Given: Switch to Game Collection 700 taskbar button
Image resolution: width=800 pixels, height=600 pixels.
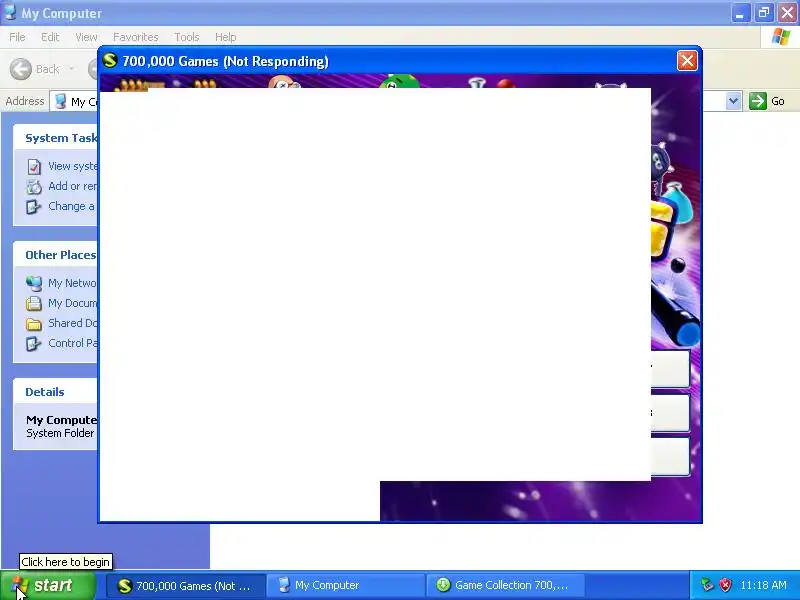Looking at the screenshot, I should (506, 586).
